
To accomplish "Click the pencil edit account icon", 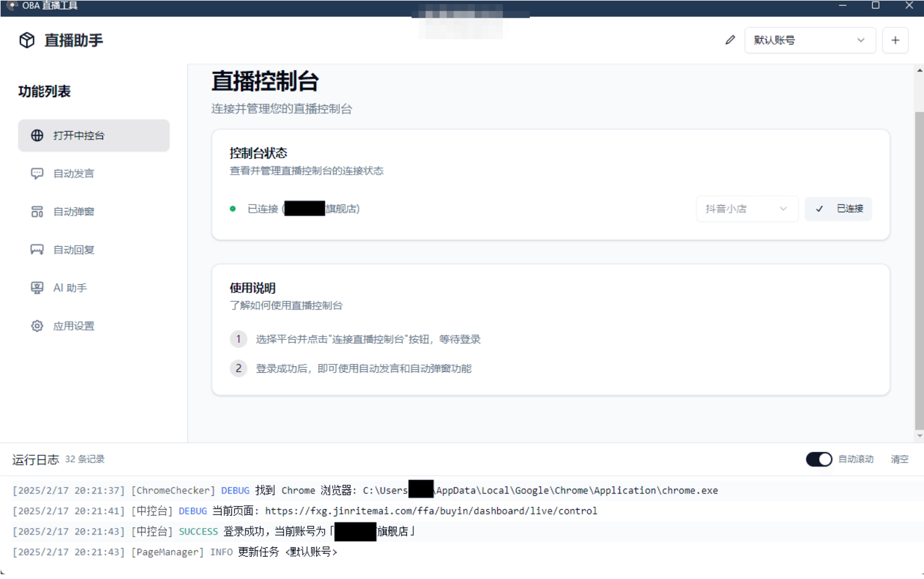I will point(730,40).
